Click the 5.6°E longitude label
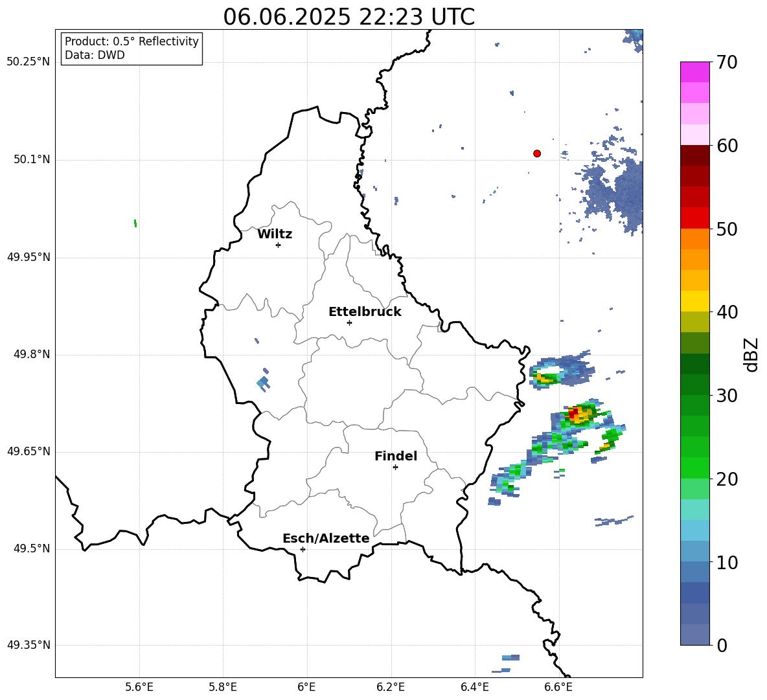The height and width of the screenshot is (700, 767). pyautogui.click(x=139, y=687)
